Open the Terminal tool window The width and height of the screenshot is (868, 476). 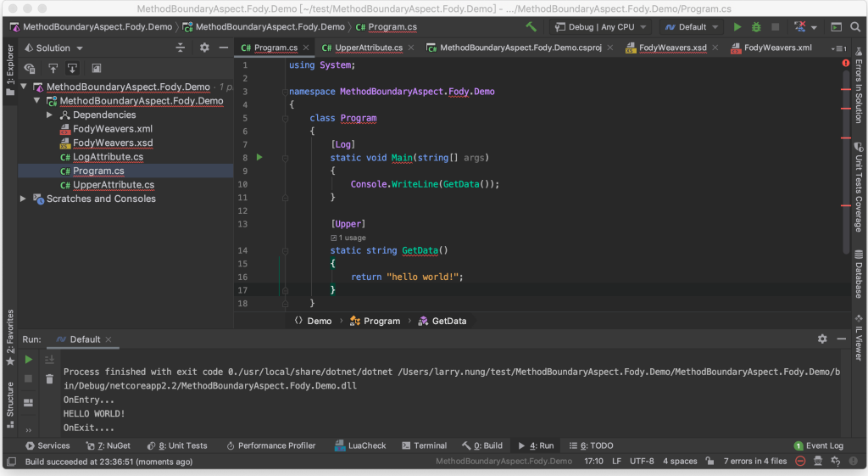pyautogui.click(x=424, y=445)
